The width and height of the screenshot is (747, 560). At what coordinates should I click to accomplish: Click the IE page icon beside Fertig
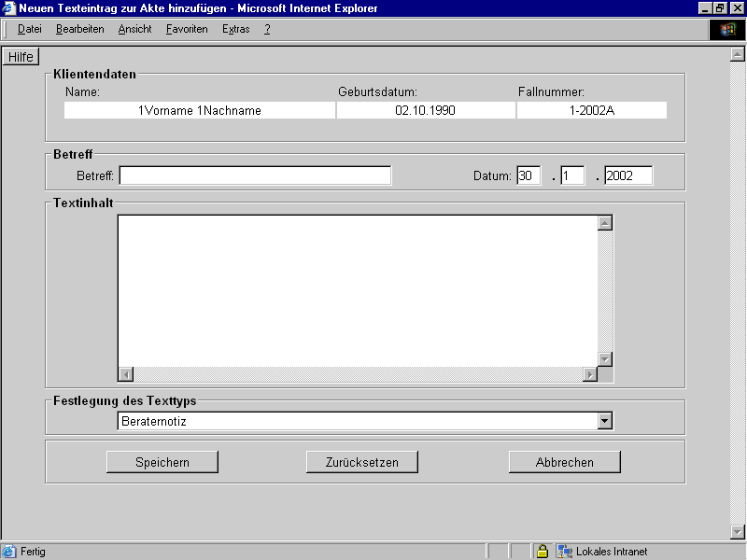pyautogui.click(x=9, y=552)
